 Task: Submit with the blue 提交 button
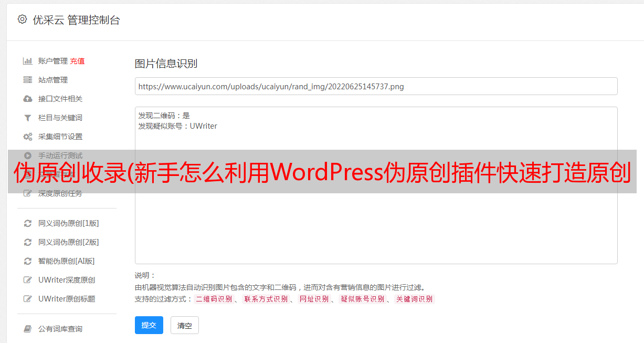click(149, 325)
